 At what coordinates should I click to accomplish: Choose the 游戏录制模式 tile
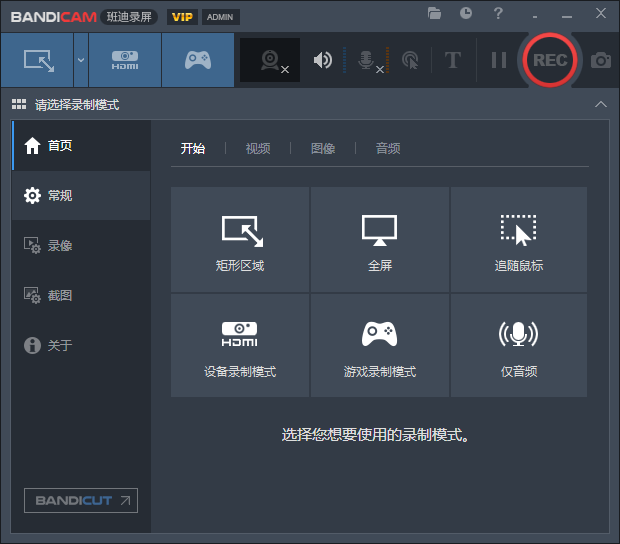[x=380, y=346]
